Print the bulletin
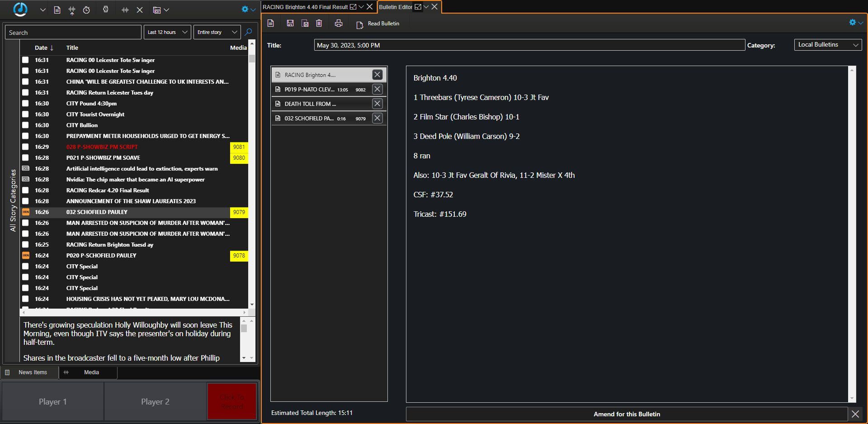The image size is (868, 424). coord(339,23)
